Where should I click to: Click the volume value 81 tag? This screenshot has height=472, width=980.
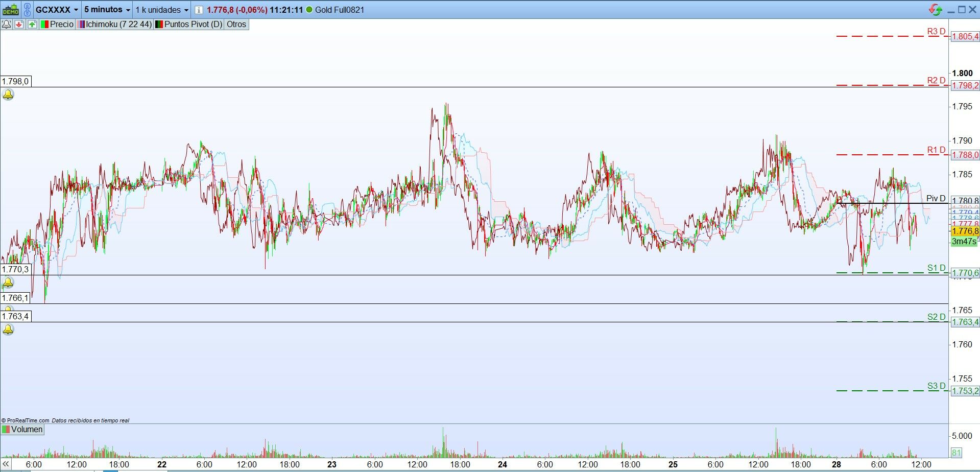coord(957,453)
